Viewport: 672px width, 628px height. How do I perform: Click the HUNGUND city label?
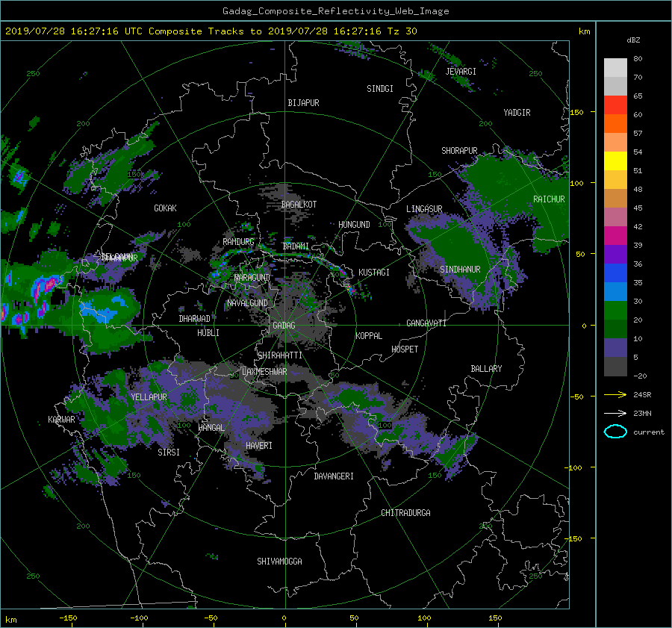[354, 225]
